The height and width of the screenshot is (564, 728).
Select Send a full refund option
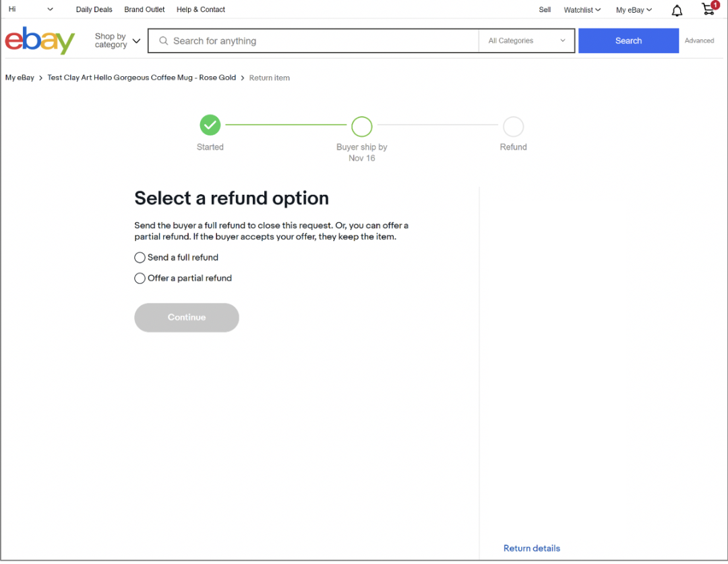pos(140,258)
